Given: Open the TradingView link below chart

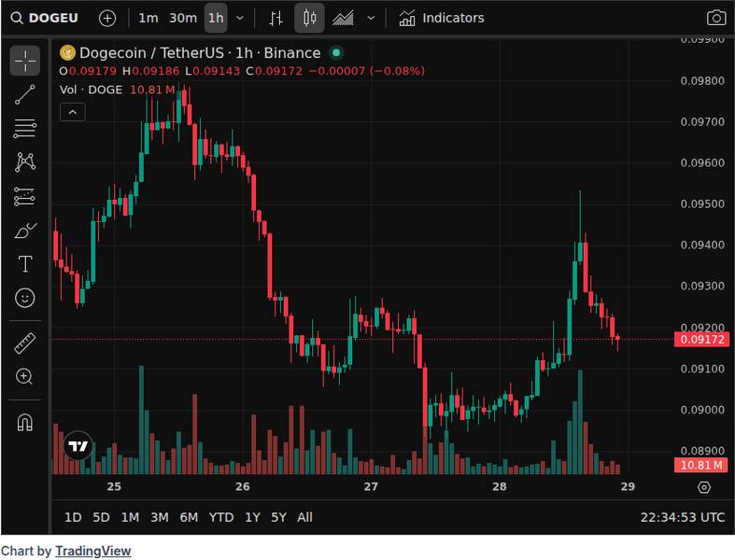Looking at the screenshot, I should click(92, 551).
